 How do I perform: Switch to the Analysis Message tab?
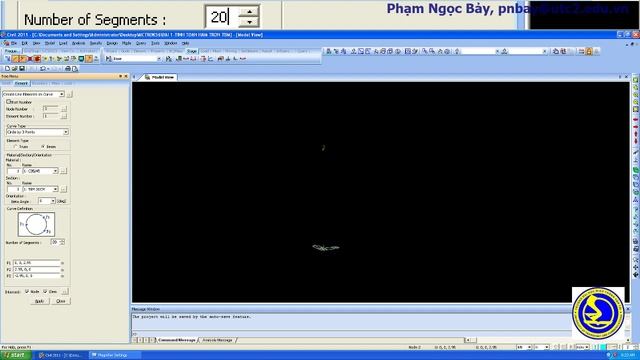(218, 340)
